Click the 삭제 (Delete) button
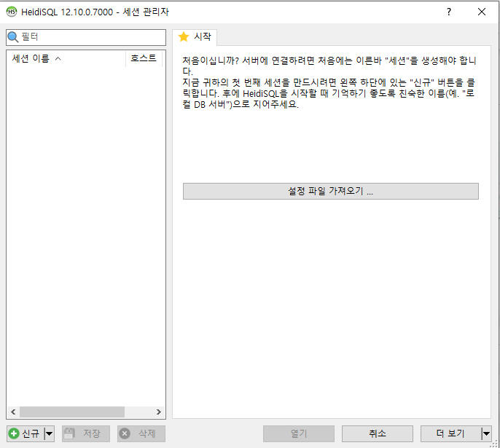 tap(141, 433)
